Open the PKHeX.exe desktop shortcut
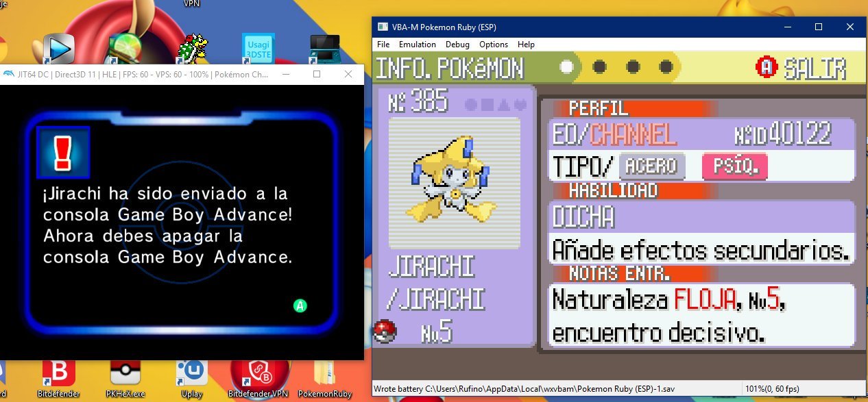 125,379
